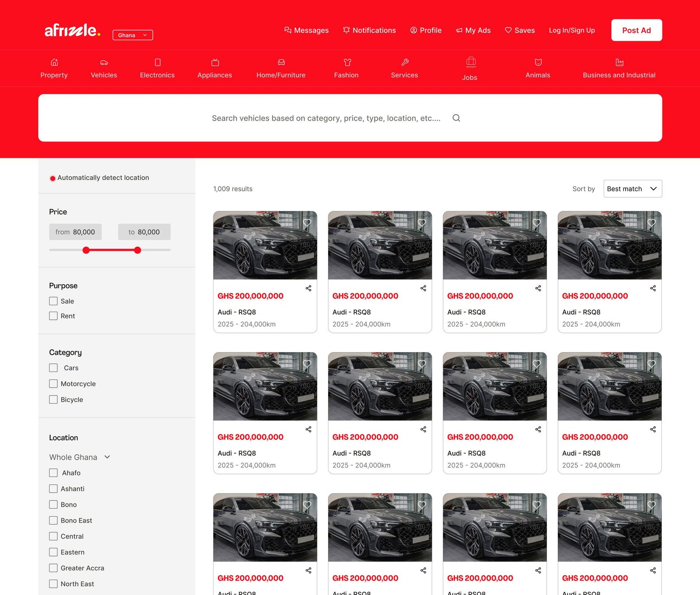This screenshot has width=700, height=595.
Task: Open My Ads in top navigation
Action: click(473, 30)
